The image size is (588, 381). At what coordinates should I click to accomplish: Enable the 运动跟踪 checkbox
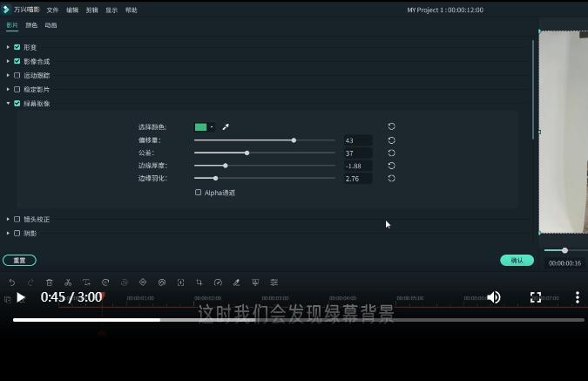pyautogui.click(x=17, y=75)
